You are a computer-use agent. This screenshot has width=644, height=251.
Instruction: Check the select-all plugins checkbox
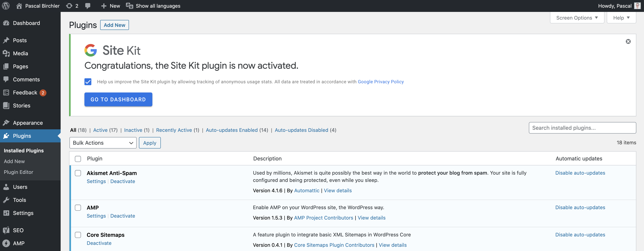(x=78, y=159)
